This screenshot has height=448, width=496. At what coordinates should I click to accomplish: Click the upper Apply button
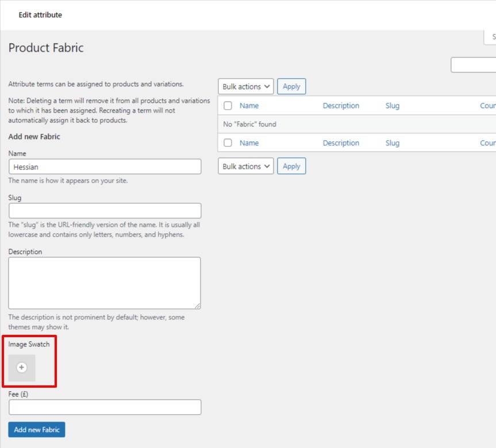tap(291, 86)
